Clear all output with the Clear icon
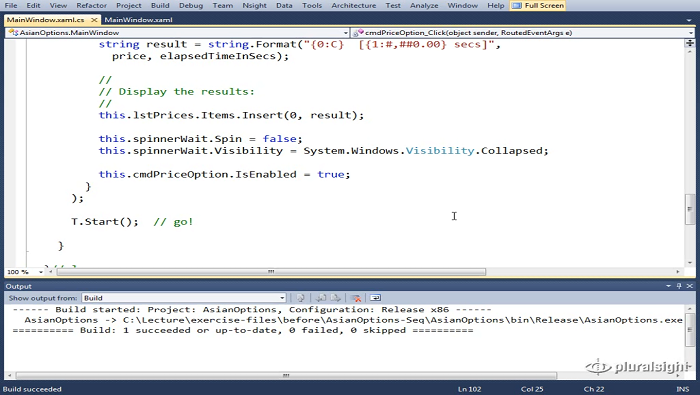Image resolution: width=700 pixels, height=395 pixels. (356, 298)
